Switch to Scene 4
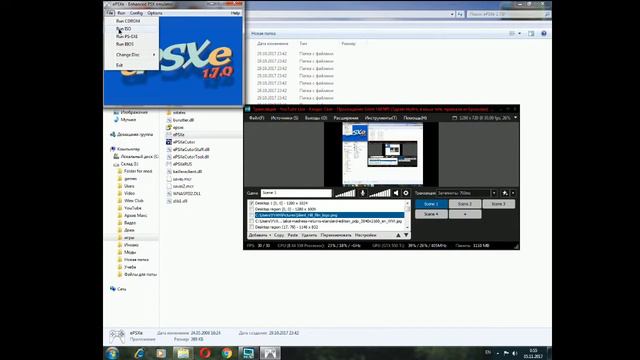The height and width of the screenshot is (360, 640). click(x=431, y=214)
